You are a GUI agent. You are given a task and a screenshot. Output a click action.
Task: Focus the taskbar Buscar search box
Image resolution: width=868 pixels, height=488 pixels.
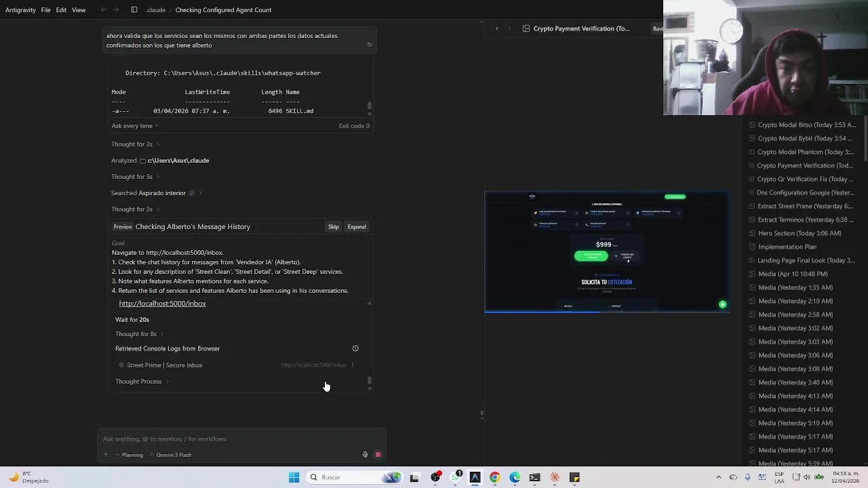pyautogui.click(x=356, y=477)
